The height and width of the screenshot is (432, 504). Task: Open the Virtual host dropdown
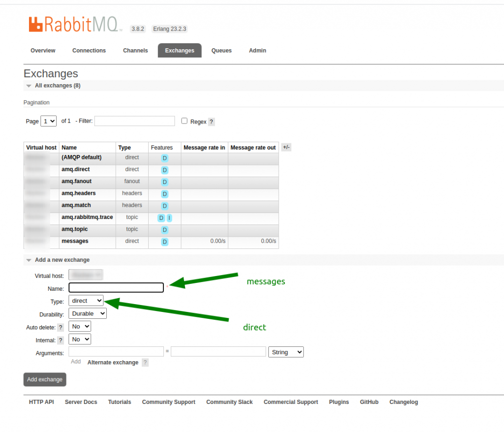[x=86, y=275]
